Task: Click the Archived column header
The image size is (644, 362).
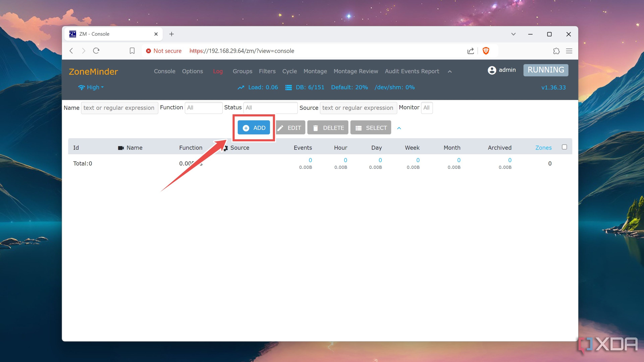Action: (499, 148)
